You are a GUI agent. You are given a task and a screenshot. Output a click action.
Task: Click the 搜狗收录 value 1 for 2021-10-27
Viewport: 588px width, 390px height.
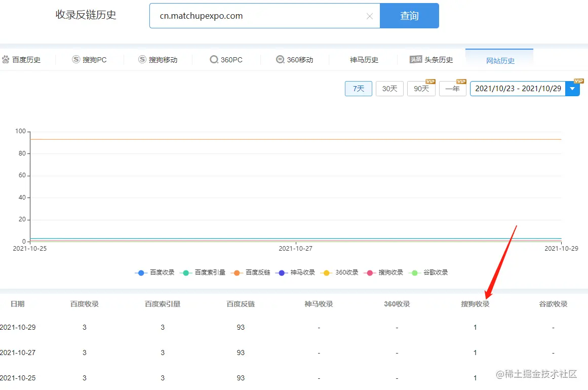pyautogui.click(x=475, y=353)
